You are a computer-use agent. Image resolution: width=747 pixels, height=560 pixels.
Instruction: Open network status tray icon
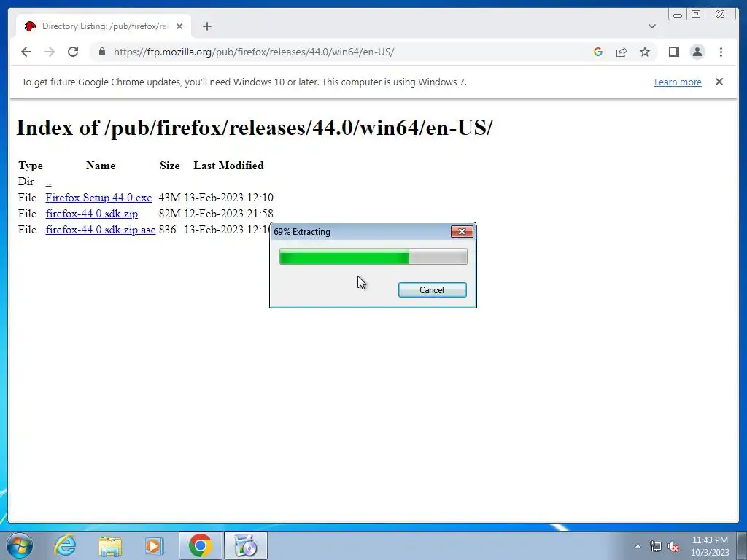pos(656,546)
